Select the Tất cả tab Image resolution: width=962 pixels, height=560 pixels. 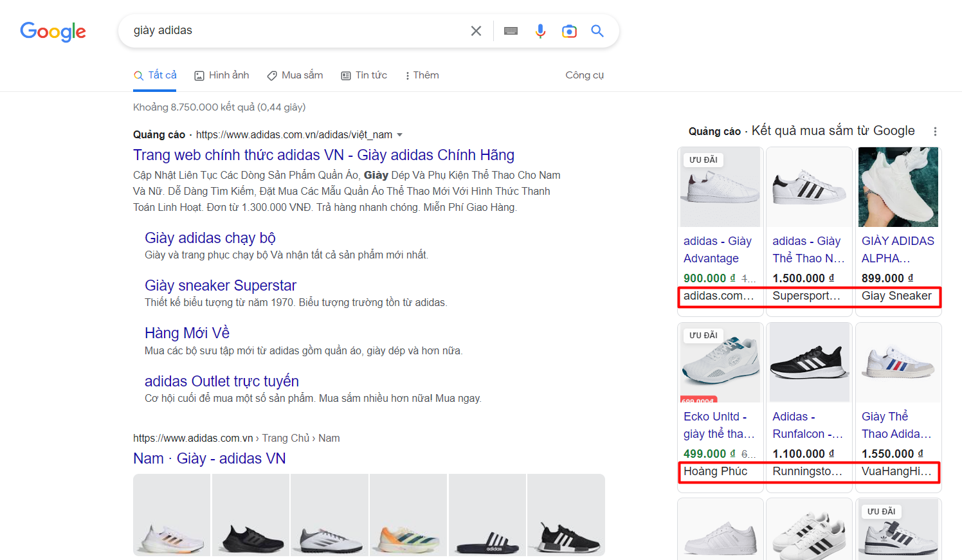pyautogui.click(x=155, y=75)
